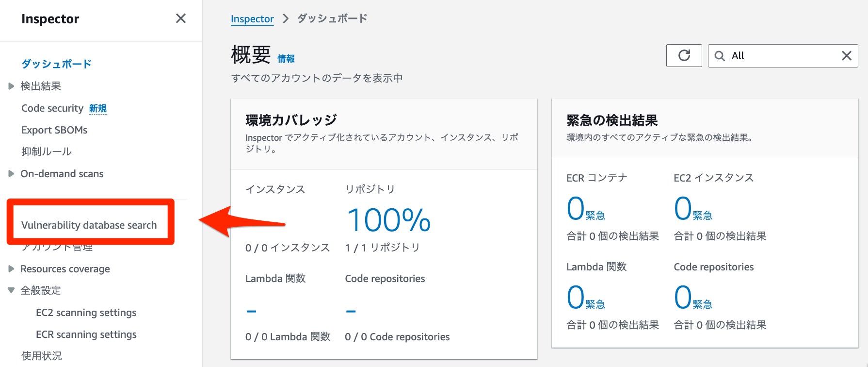Open 抑制ルール in the sidebar
Screen dimensions: 868x367
47,151
